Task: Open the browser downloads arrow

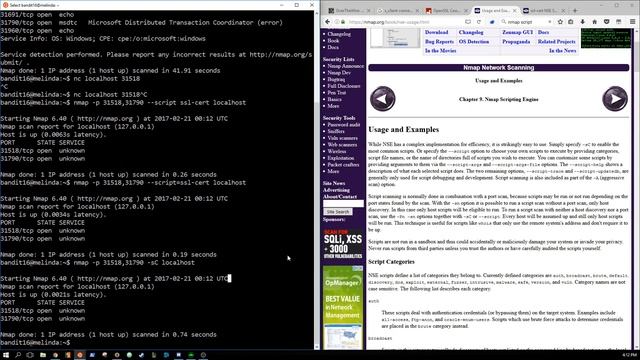Action: (582, 22)
